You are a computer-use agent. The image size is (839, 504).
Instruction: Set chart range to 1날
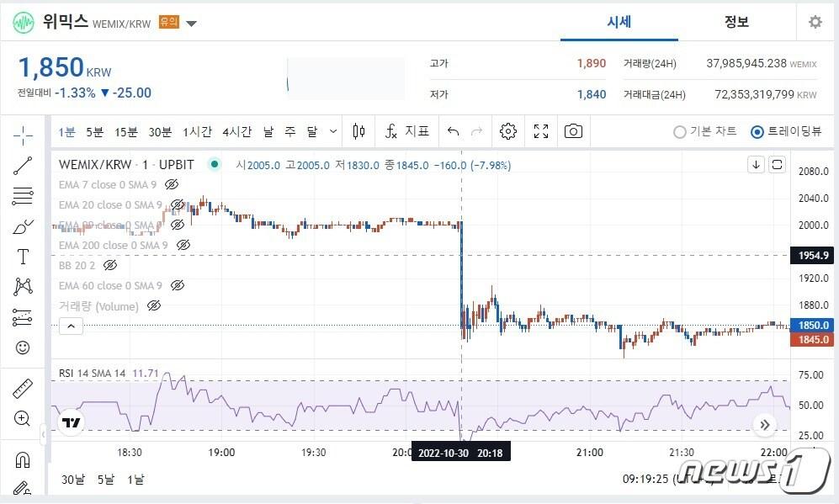click(135, 480)
